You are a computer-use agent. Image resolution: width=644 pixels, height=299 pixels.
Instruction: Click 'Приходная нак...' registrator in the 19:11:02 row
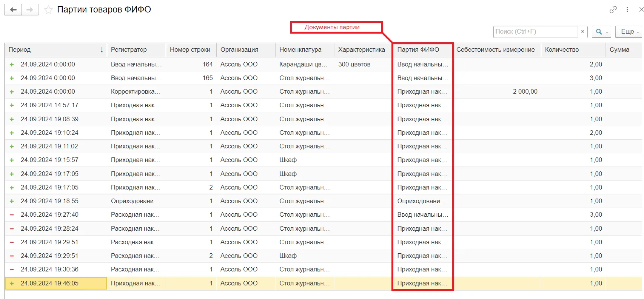click(x=136, y=146)
